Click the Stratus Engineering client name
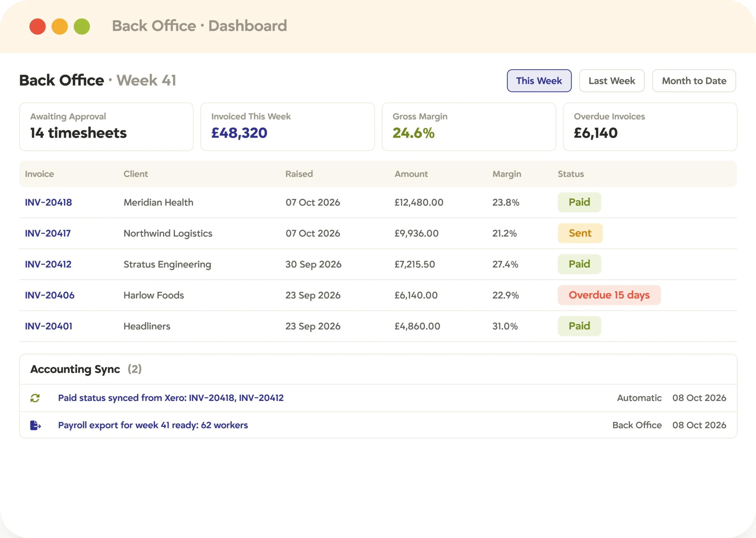The width and height of the screenshot is (756, 538). [167, 265]
